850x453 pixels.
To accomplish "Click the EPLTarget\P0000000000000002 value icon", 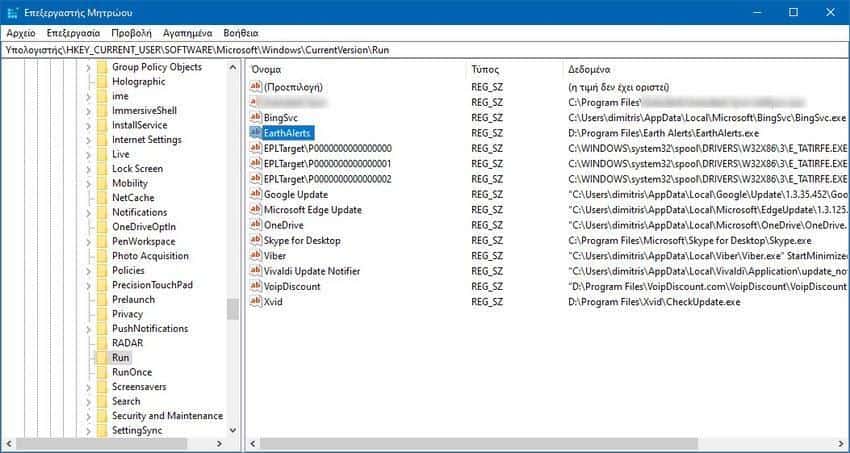I will pyautogui.click(x=255, y=179).
